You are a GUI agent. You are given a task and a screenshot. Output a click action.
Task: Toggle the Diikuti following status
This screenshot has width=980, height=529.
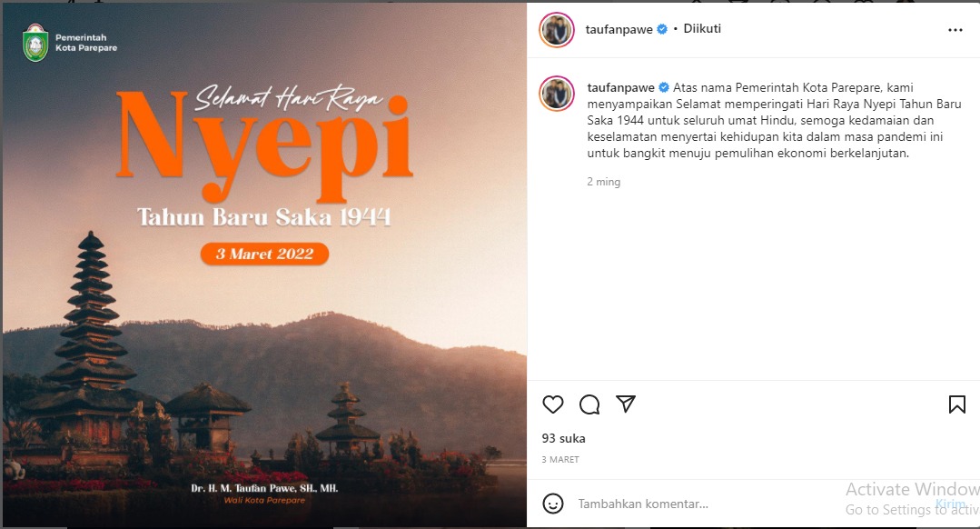coord(702,29)
